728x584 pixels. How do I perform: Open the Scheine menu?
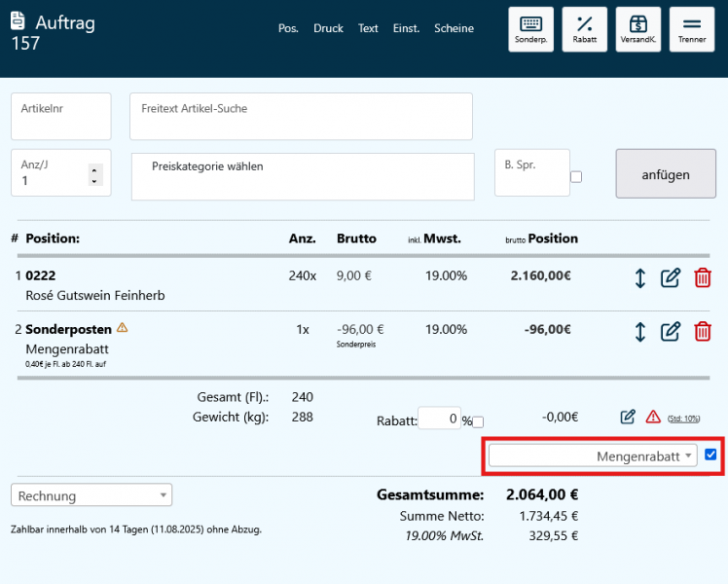click(x=454, y=28)
